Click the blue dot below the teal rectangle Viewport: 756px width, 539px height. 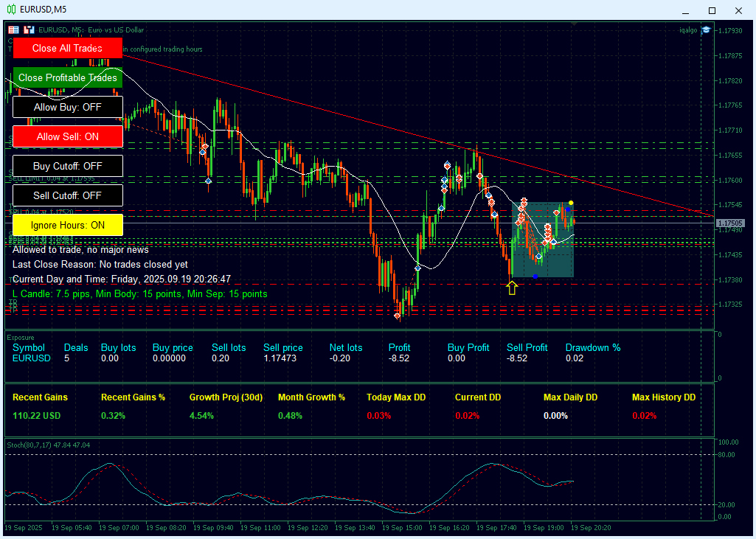(535, 277)
